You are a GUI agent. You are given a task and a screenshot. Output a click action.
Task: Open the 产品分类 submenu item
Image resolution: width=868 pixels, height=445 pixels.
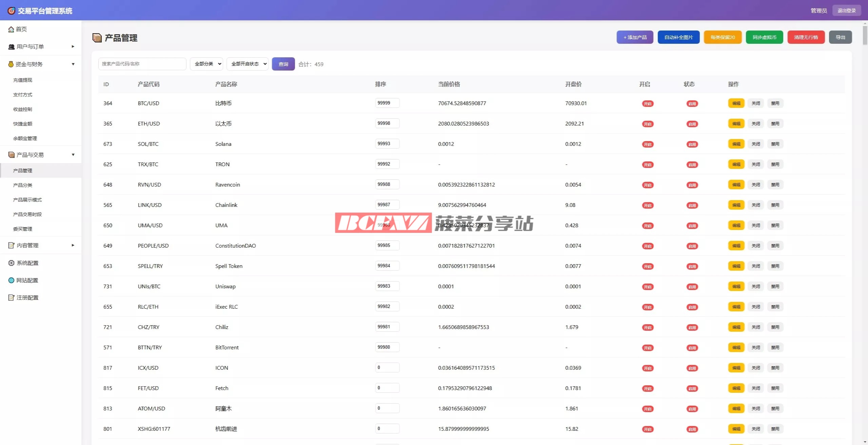click(23, 185)
